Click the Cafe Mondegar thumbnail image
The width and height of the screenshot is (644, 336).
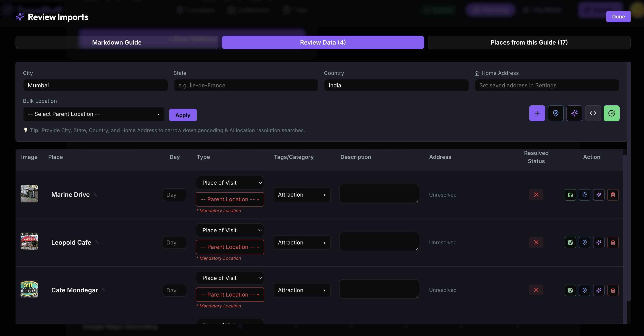click(x=29, y=289)
